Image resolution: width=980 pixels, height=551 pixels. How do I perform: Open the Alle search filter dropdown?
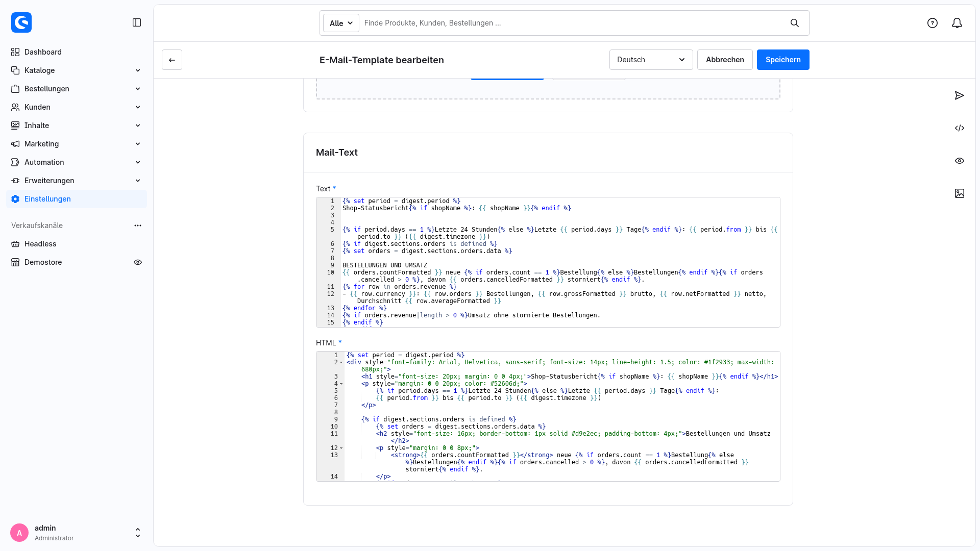coord(341,23)
